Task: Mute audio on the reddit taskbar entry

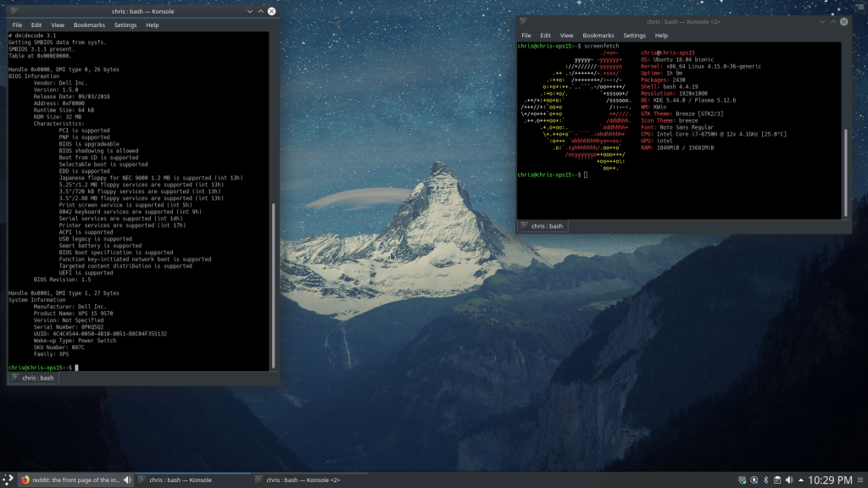Action: click(127, 480)
